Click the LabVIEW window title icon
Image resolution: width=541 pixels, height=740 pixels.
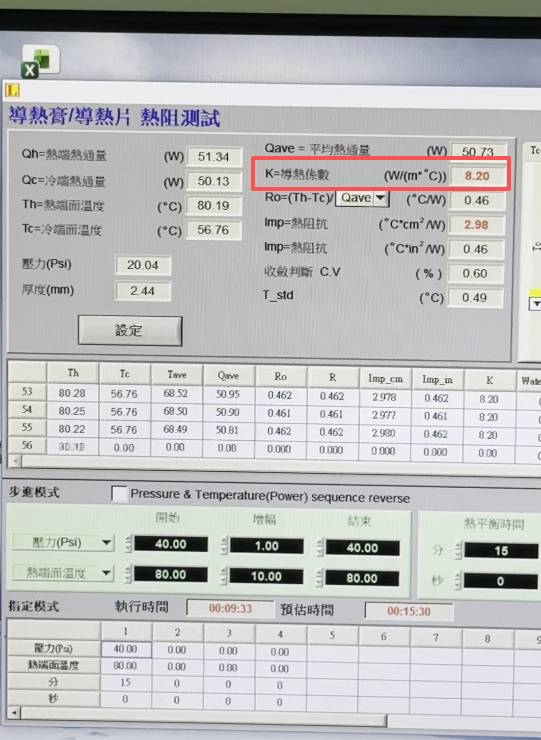point(12,91)
